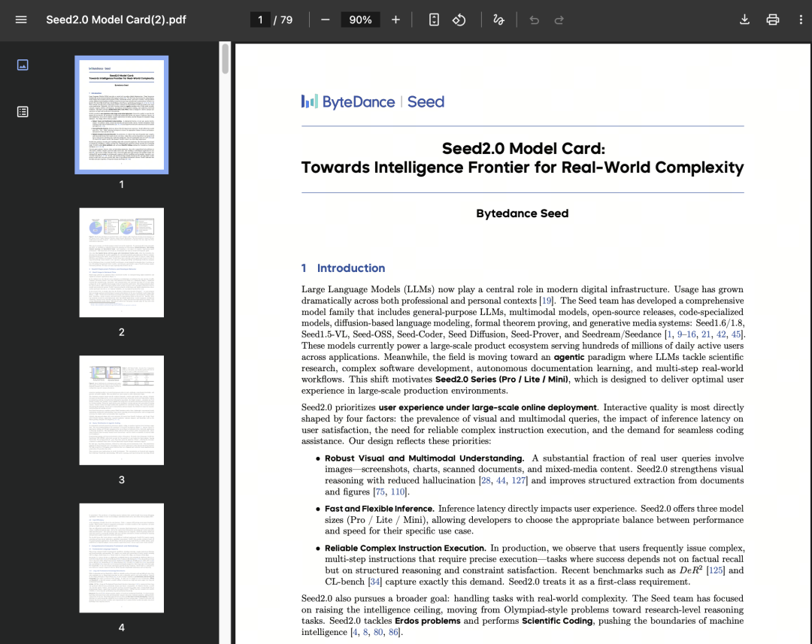Click the zoom in plus button
The width and height of the screenshot is (812, 644).
click(396, 20)
